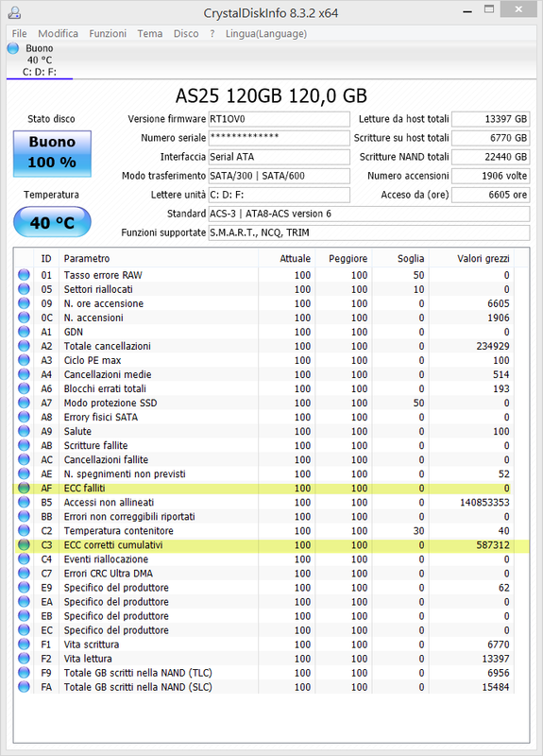Click the Parametro column header
Image resolution: width=543 pixels, height=756 pixels.
(158, 258)
